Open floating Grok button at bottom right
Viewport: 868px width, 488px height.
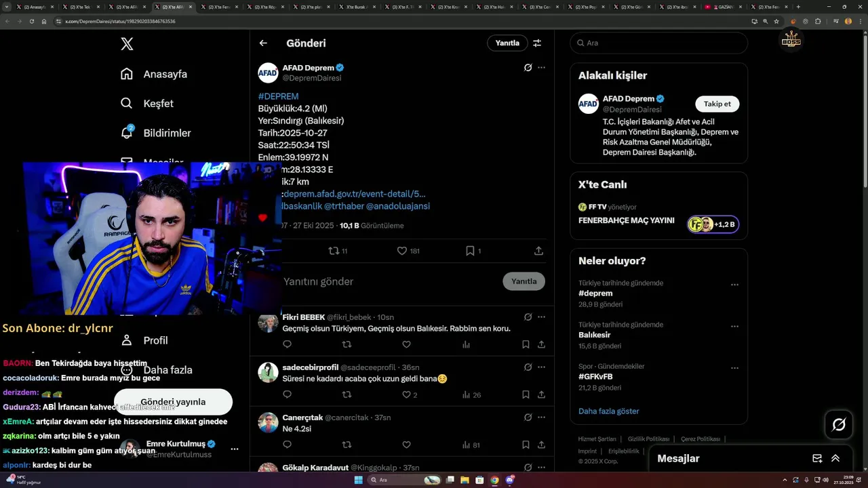click(x=839, y=425)
